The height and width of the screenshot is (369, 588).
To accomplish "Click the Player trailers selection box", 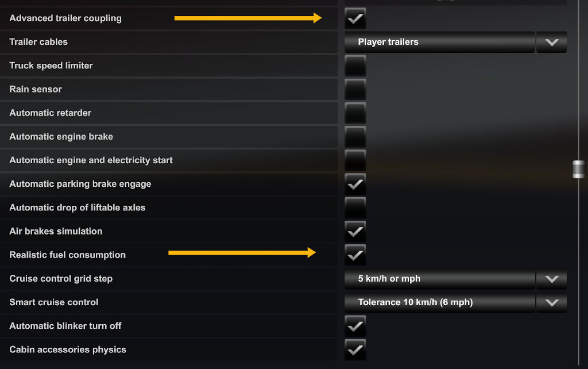I will (439, 41).
